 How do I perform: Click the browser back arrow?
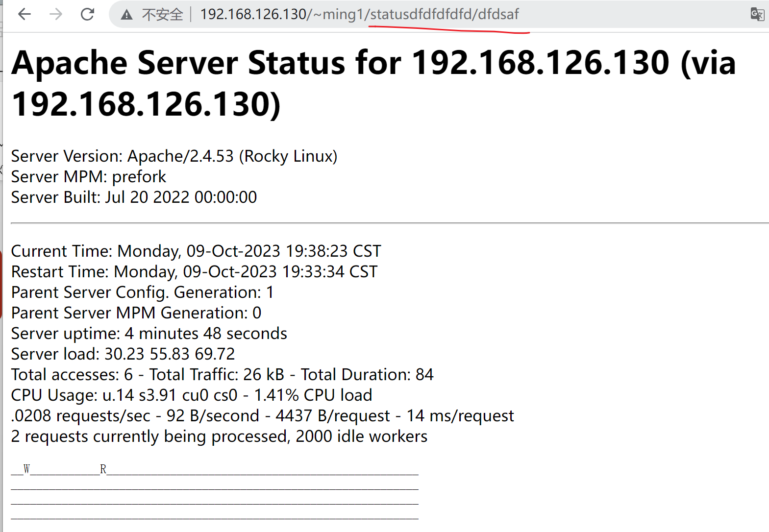click(25, 15)
